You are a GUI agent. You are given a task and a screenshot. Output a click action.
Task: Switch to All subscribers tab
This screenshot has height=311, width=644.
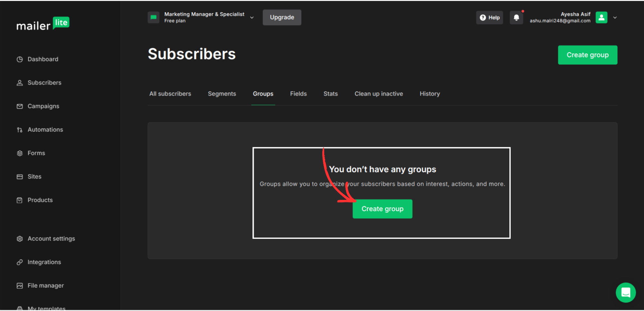point(170,94)
